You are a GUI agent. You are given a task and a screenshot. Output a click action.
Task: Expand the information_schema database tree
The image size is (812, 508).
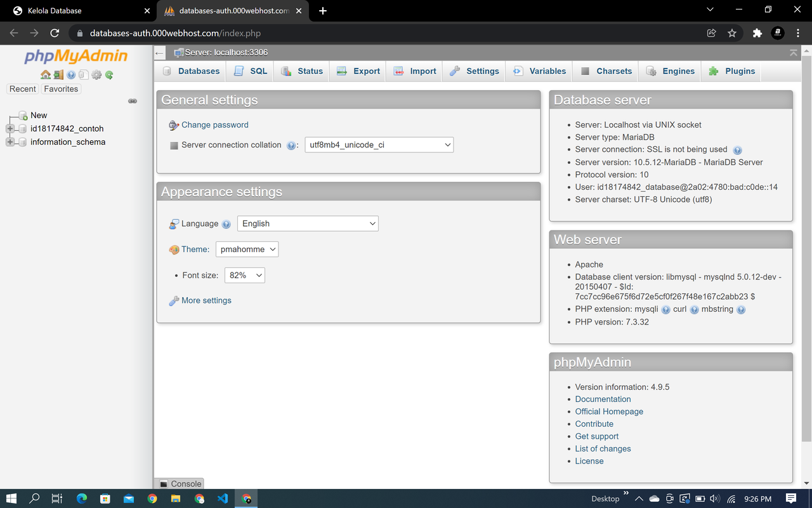pos(10,142)
